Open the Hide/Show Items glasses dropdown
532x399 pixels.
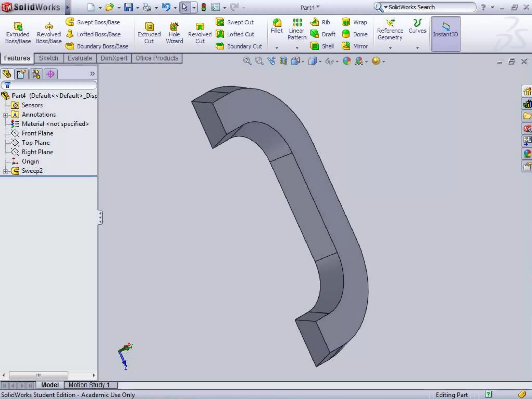click(x=332, y=62)
